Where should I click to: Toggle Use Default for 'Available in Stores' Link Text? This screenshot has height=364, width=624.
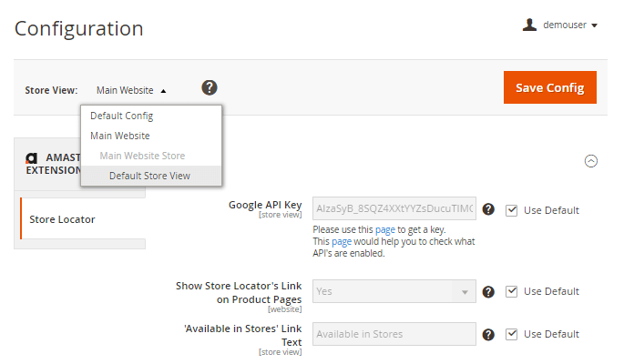pos(512,334)
